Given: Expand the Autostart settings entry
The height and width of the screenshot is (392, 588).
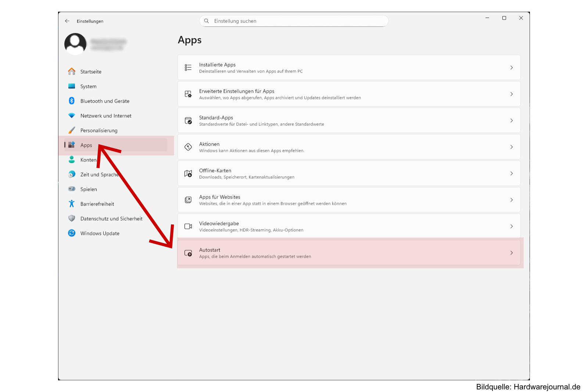Looking at the screenshot, I should 512,253.
